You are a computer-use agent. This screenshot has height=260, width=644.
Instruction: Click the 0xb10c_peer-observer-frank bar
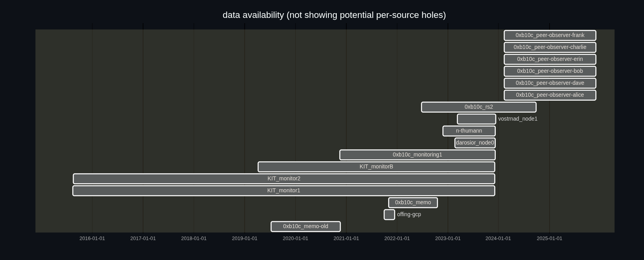point(550,35)
